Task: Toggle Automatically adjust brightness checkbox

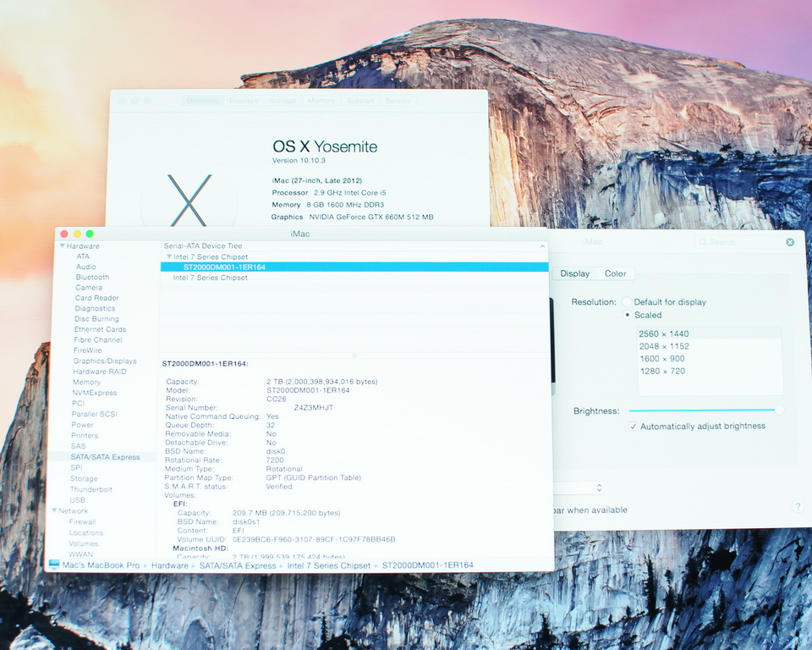Action: point(633,426)
